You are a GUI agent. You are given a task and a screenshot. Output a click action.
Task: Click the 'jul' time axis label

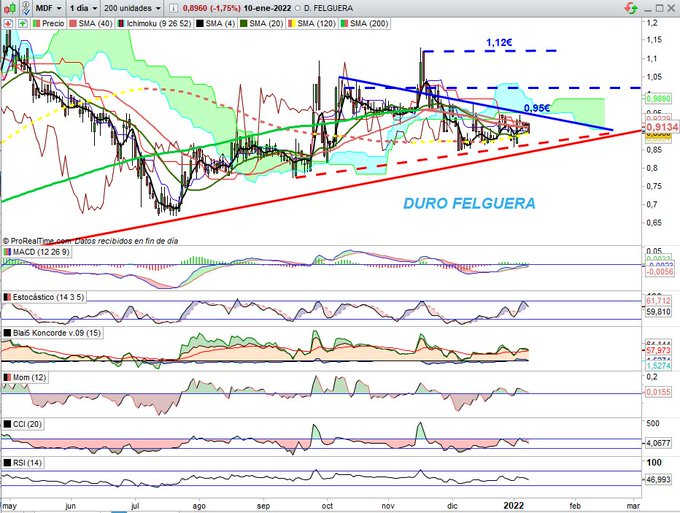point(135,506)
